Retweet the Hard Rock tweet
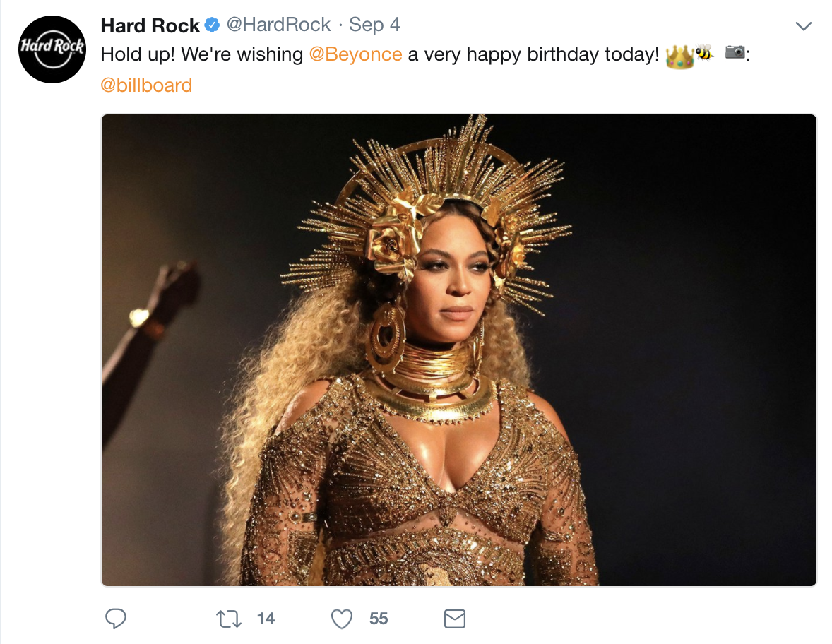The width and height of the screenshot is (832, 644). [x=228, y=619]
